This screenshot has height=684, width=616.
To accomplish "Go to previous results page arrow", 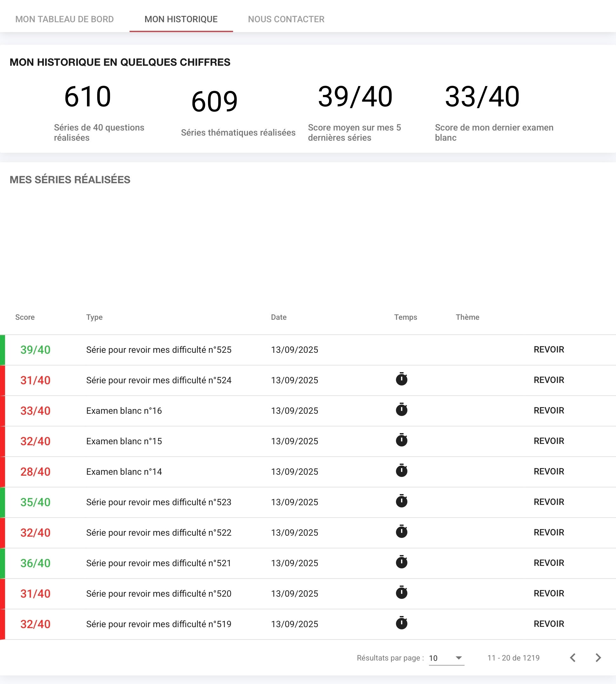I will pos(573,658).
